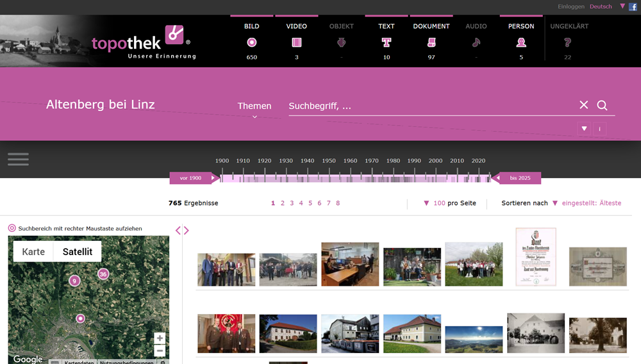The height and width of the screenshot is (364, 641).
Task: Switch map view to Karte
Action: point(33,252)
